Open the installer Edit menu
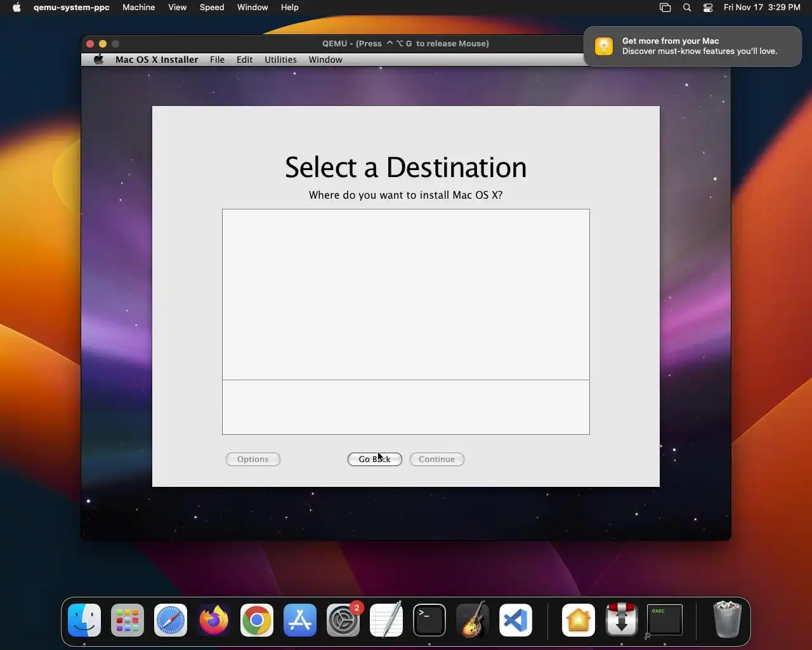Image resolution: width=812 pixels, height=650 pixels. [x=245, y=60]
